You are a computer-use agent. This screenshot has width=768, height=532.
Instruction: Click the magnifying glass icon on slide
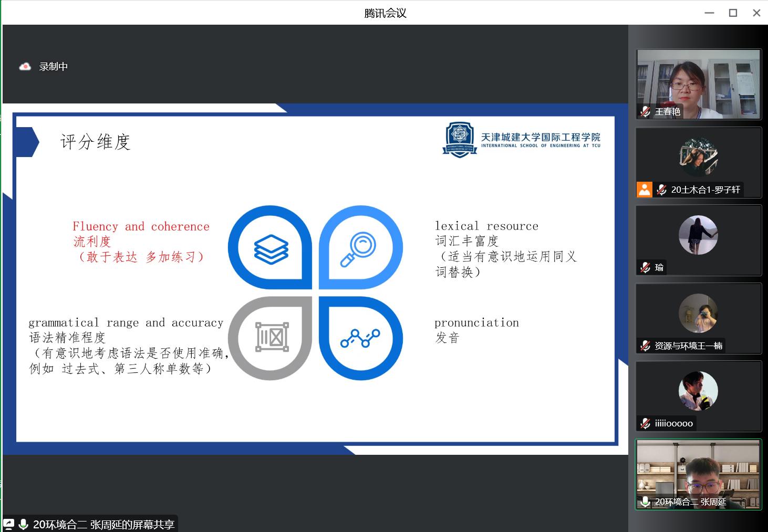[359, 248]
